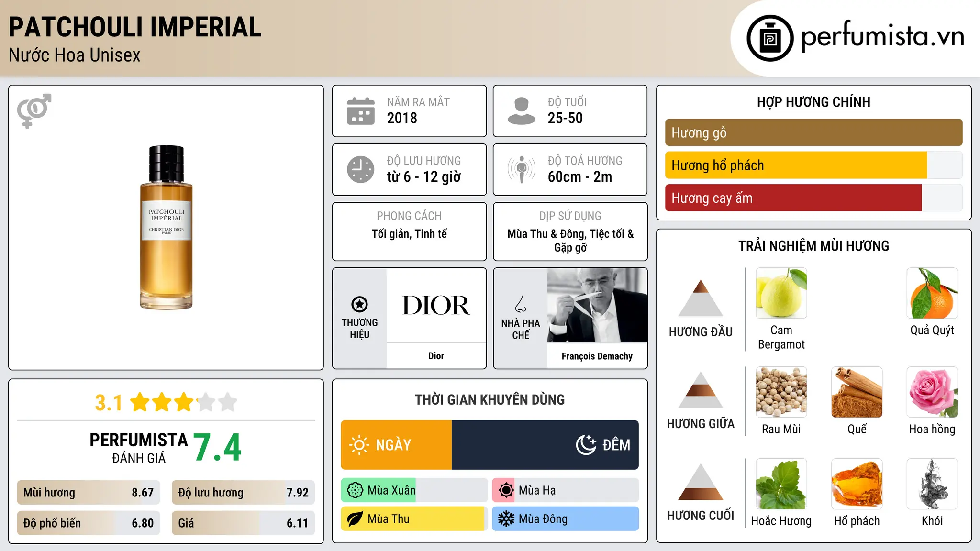Click the Hoắc Hương patchouli image

pos(781,484)
